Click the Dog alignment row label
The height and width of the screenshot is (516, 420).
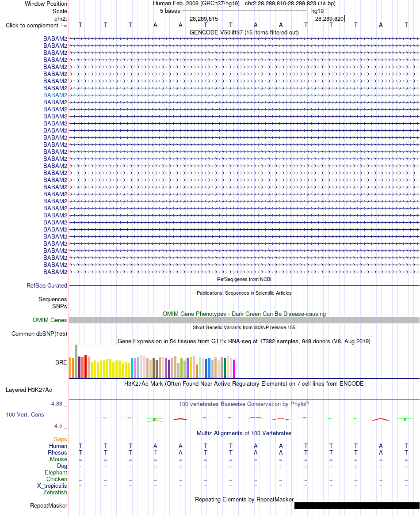(62, 466)
